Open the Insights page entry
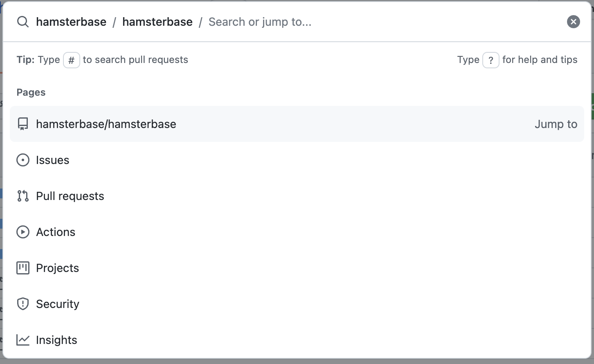This screenshot has height=364, width=594. click(x=56, y=340)
